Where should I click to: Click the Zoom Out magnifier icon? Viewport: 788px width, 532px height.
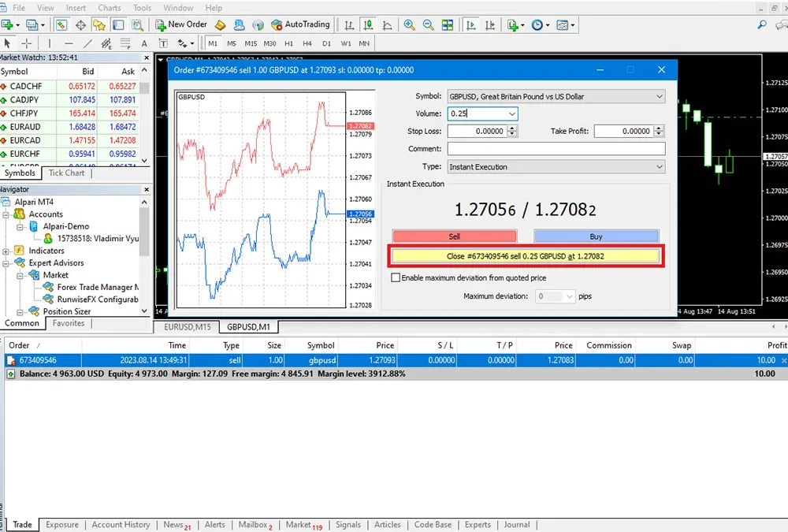click(428, 25)
